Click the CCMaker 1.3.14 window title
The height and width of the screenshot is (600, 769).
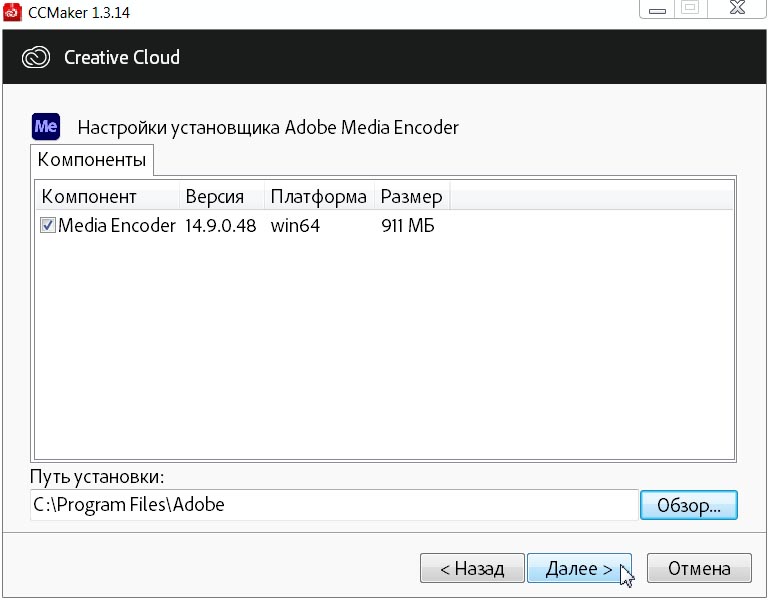click(x=79, y=12)
